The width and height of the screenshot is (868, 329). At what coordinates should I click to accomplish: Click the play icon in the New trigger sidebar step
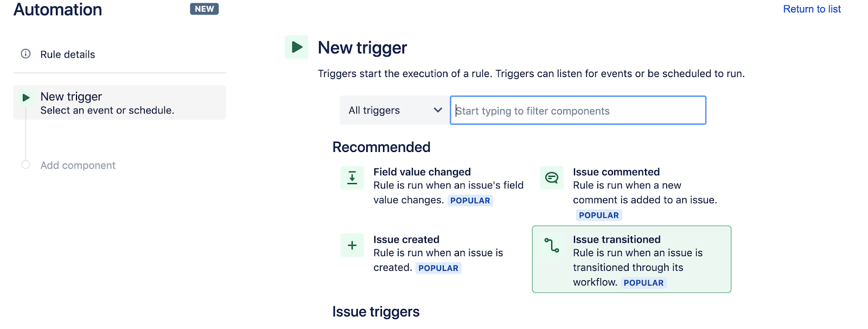tap(25, 97)
